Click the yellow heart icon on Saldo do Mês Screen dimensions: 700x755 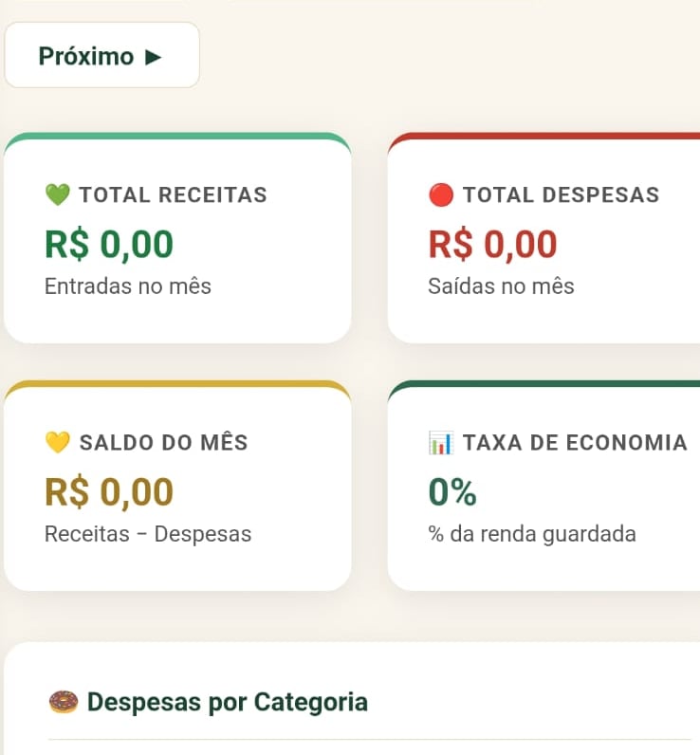[x=58, y=442]
